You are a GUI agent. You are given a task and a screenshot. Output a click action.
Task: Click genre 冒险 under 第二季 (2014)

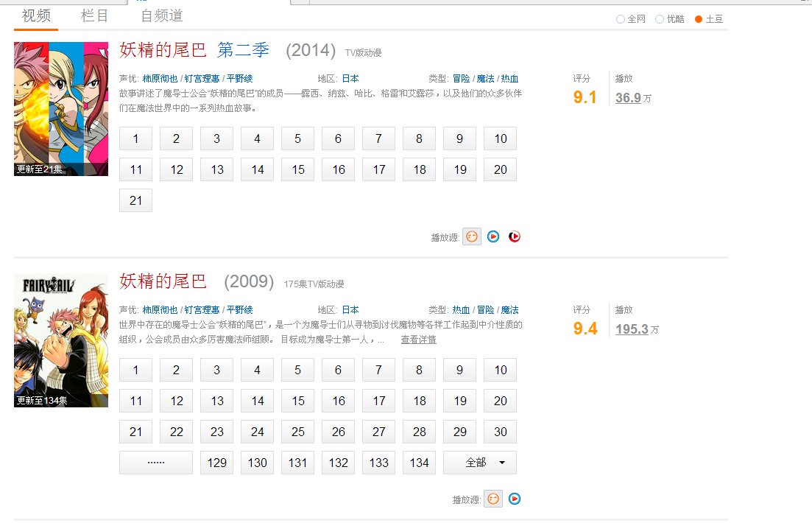click(462, 79)
